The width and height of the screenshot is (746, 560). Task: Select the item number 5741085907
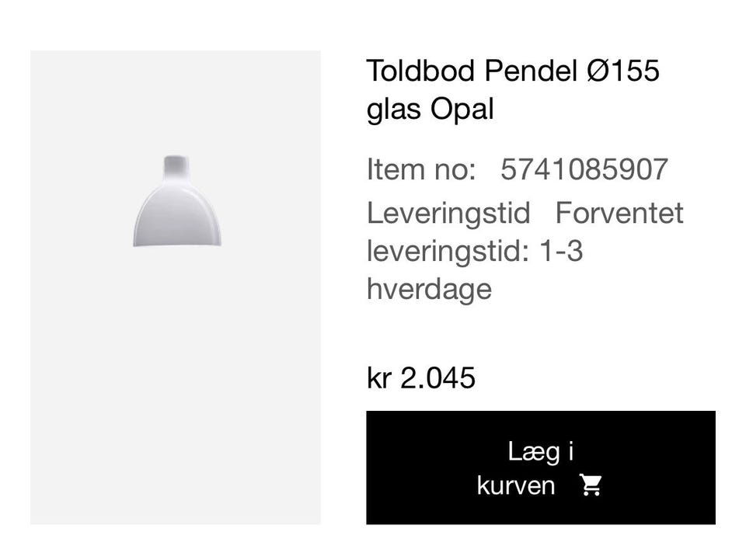584,169
